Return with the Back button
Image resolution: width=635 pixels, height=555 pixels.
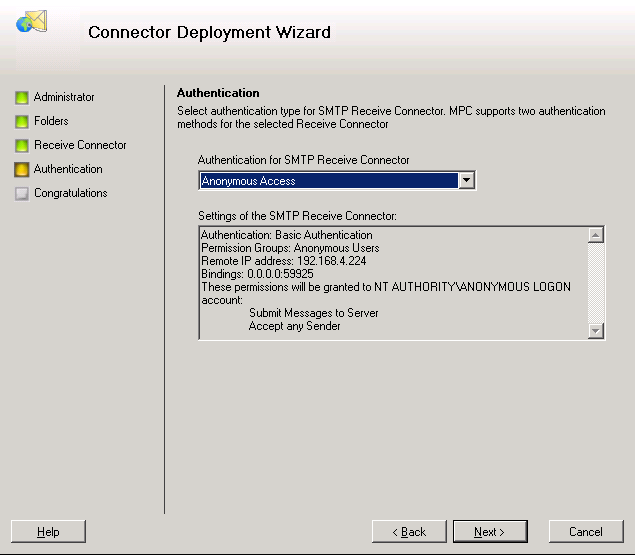pyautogui.click(x=409, y=532)
